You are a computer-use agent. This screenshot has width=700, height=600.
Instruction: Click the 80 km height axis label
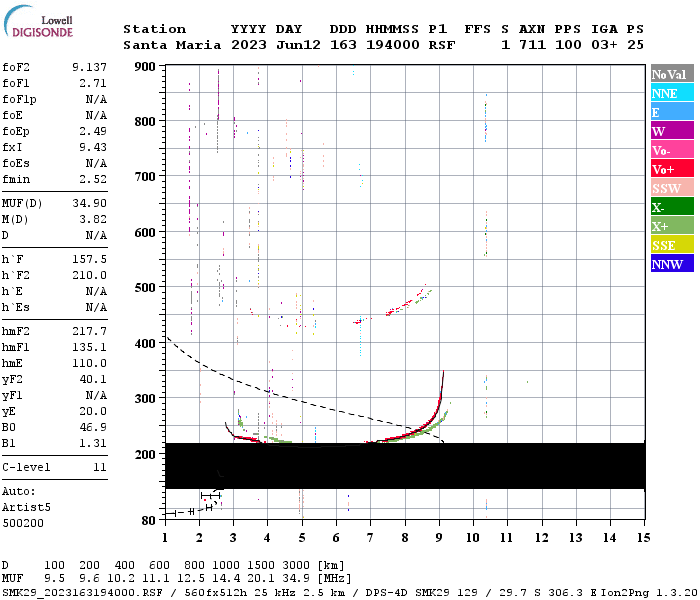tap(149, 521)
